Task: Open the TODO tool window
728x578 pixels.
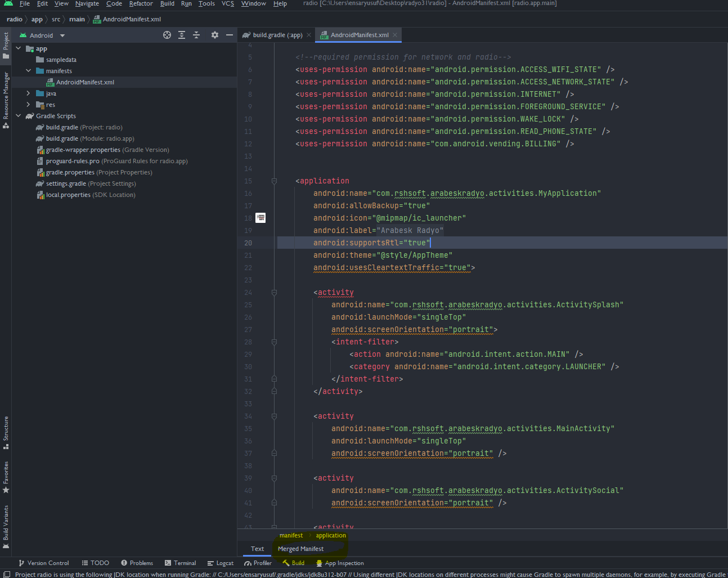Action: 95,563
